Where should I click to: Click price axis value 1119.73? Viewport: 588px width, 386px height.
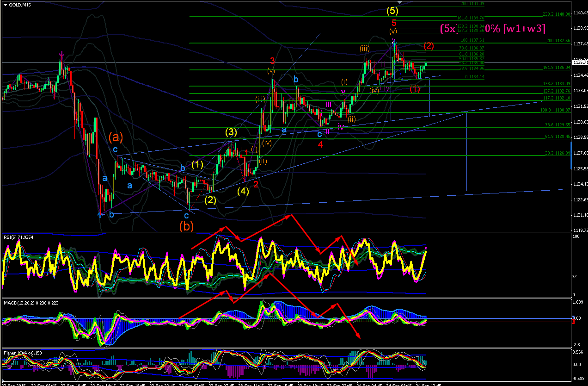580,230
